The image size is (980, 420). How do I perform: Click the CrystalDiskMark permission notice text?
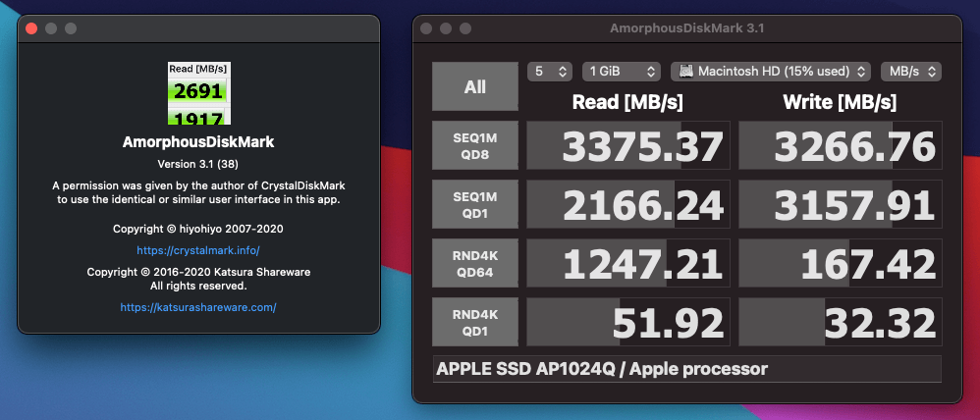pos(198,192)
